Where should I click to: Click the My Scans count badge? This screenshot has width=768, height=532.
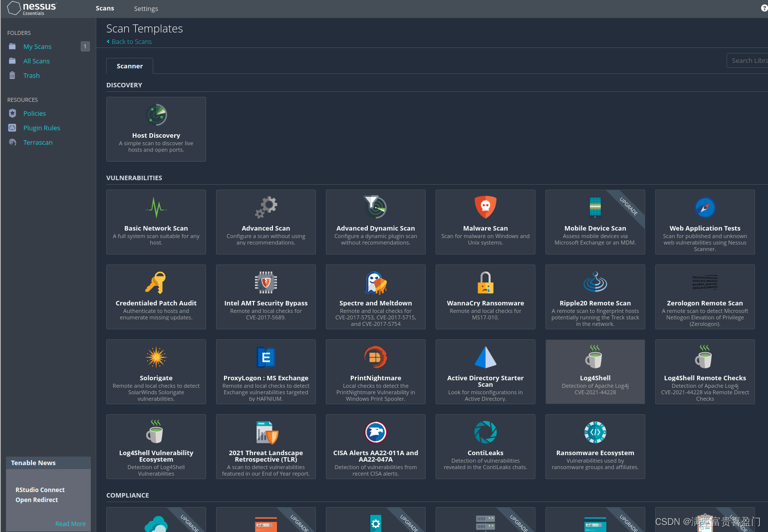[85, 46]
